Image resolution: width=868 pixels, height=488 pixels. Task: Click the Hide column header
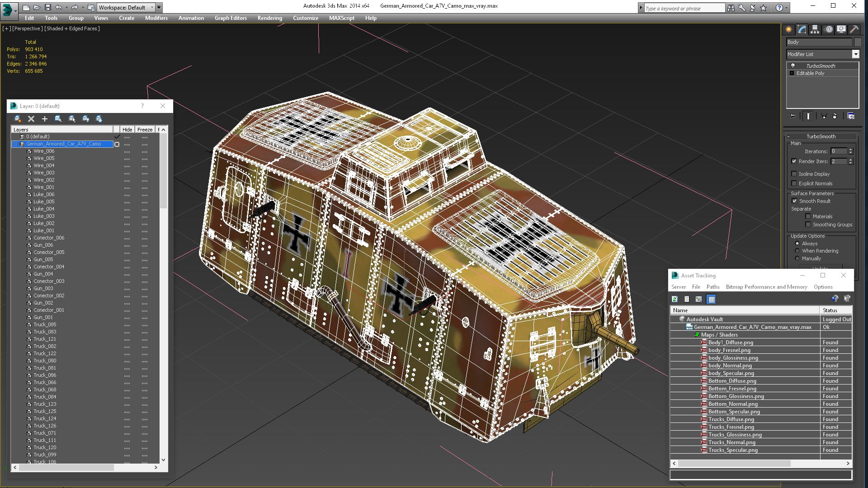point(127,130)
